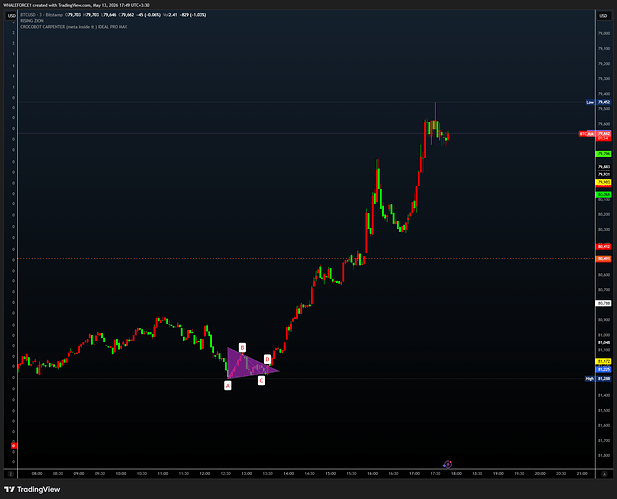This screenshot has height=499, width=617.
Task: Click the Low price label on scale
Action: point(598,102)
